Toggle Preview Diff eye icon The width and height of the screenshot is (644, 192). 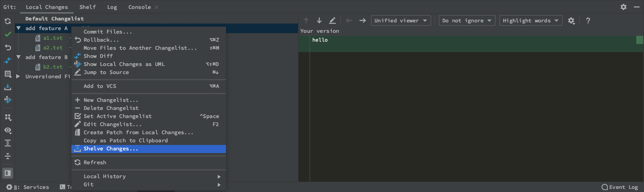(8, 130)
